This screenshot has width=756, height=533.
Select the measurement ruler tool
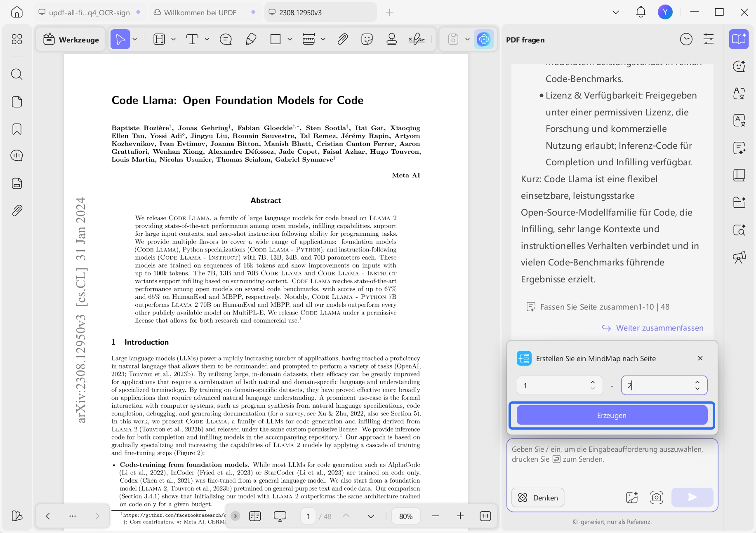click(x=309, y=40)
